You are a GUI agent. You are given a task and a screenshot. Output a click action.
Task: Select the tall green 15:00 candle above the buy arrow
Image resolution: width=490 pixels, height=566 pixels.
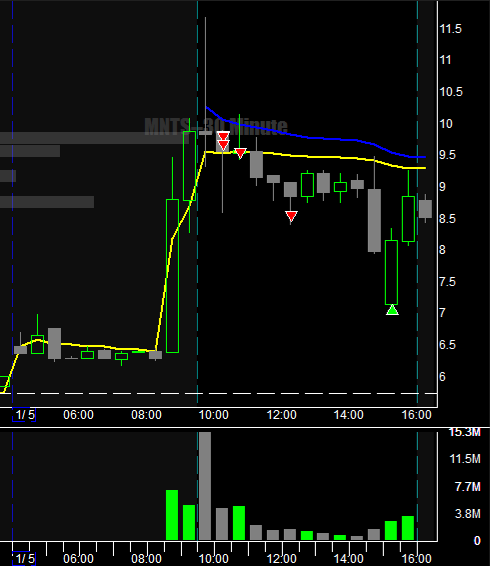pyautogui.click(x=391, y=272)
